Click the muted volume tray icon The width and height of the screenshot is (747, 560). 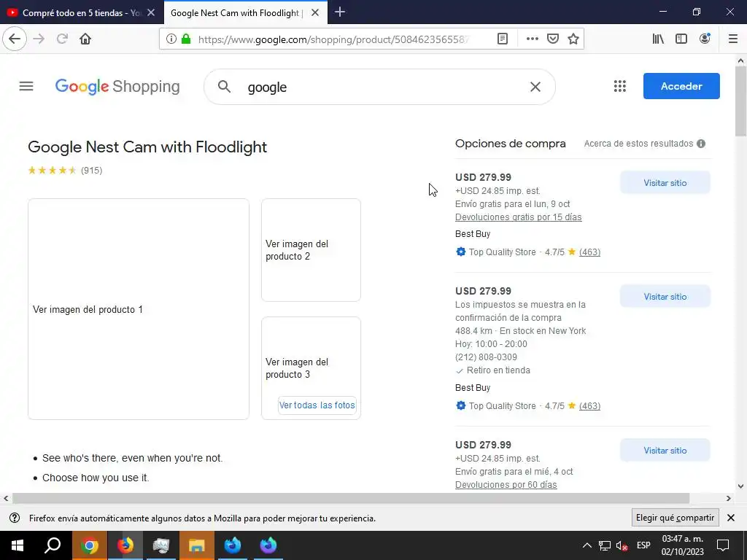(x=622, y=545)
